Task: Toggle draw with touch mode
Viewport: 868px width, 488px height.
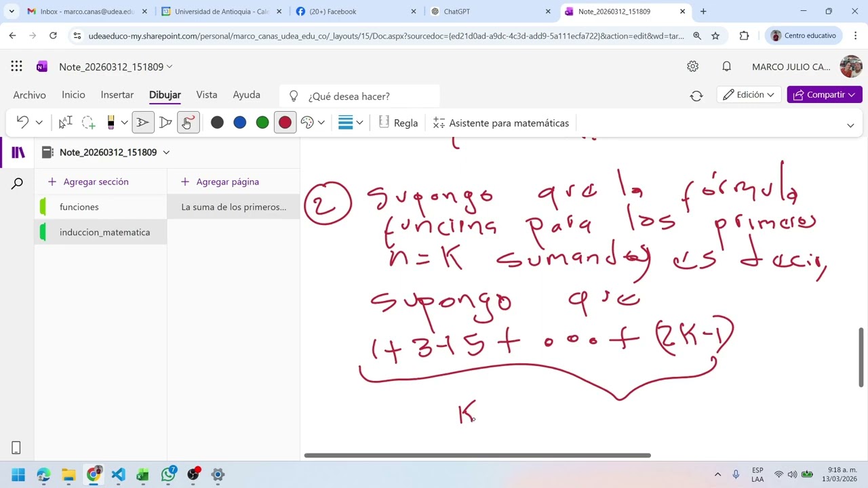Action: coord(188,123)
